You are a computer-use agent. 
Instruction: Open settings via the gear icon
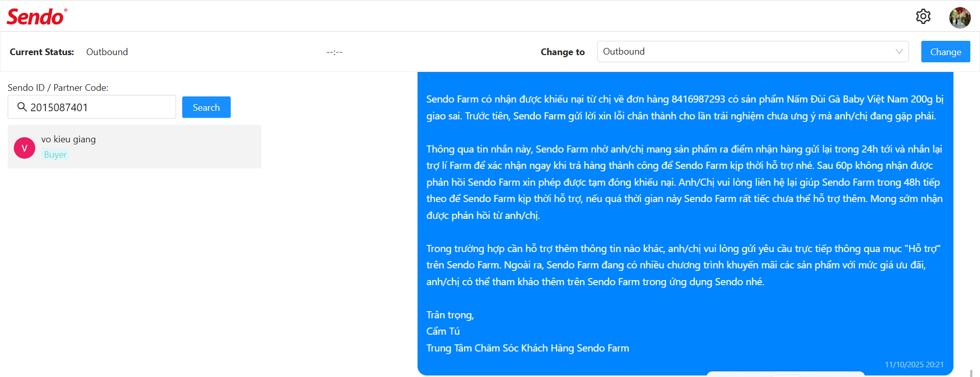(923, 16)
